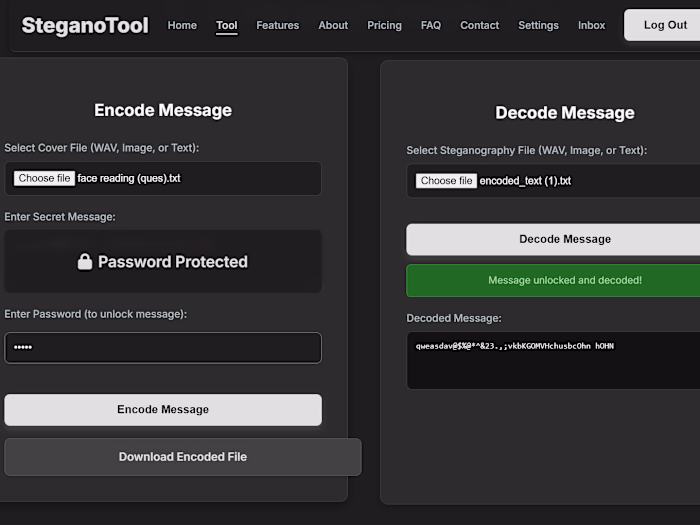Click the encoded_text (1).txt filename

[x=525, y=181]
